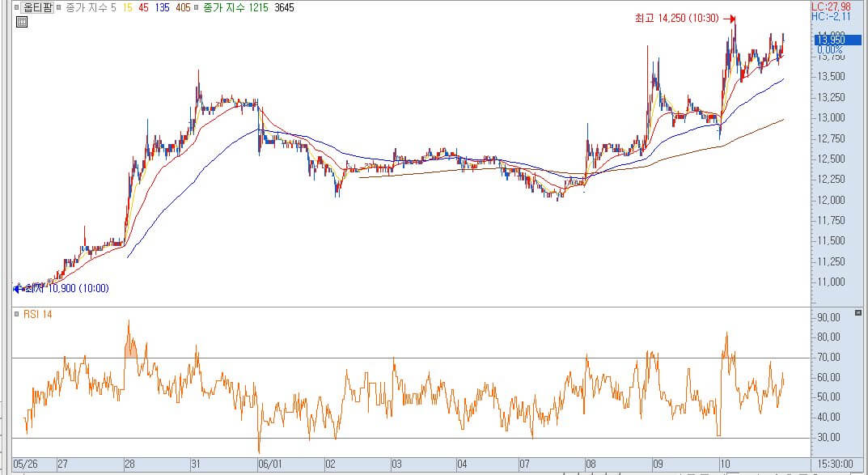This screenshot has height=475, width=868.
Task: Click the small button at RSI panel top-right
Action: coord(858,313)
